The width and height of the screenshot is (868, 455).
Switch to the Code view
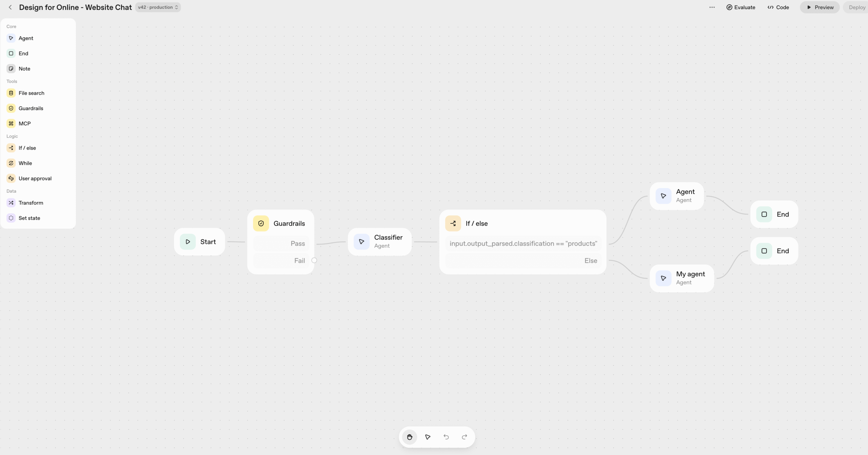[x=778, y=7]
